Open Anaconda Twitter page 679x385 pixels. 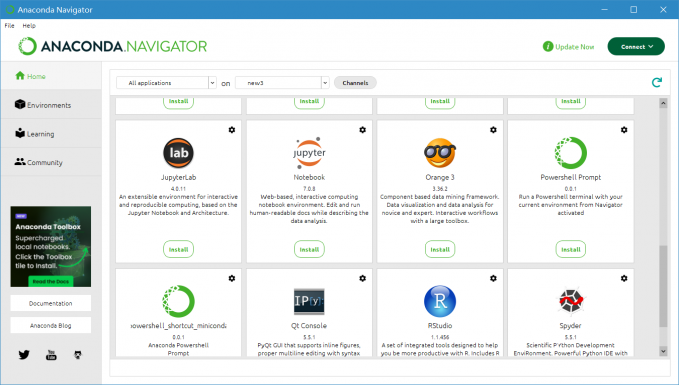point(24,355)
